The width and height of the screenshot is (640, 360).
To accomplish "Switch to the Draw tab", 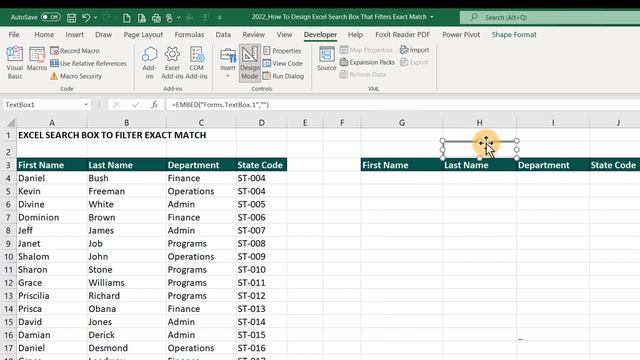I will point(103,35).
